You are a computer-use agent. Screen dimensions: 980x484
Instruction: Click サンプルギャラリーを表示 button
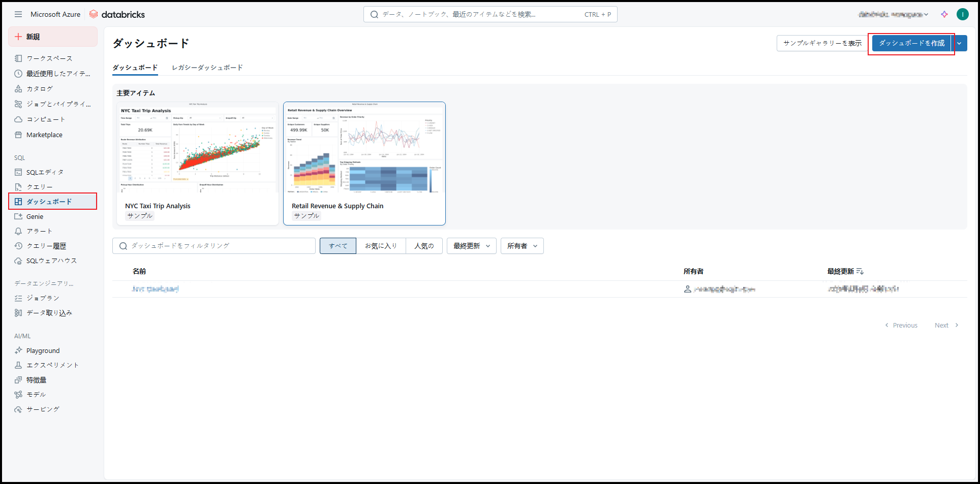click(822, 43)
